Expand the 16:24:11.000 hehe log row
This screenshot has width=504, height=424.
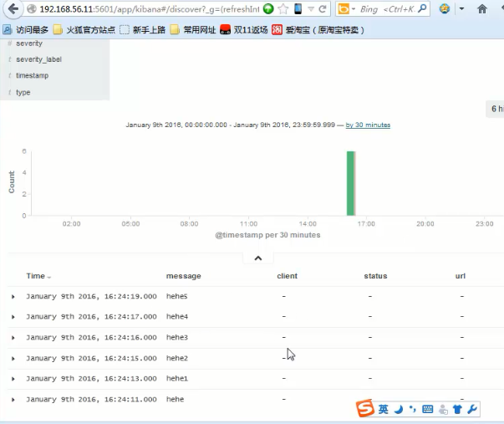coord(13,400)
